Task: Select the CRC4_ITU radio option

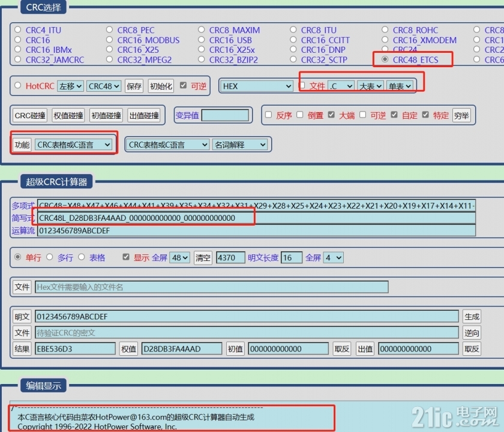Action: (x=17, y=30)
